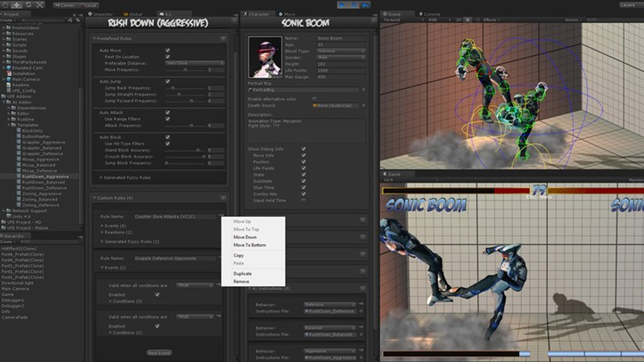Click object picker next to RushDown_Balanced file
The height and width of the screenshot is (362, 644).
361,334
